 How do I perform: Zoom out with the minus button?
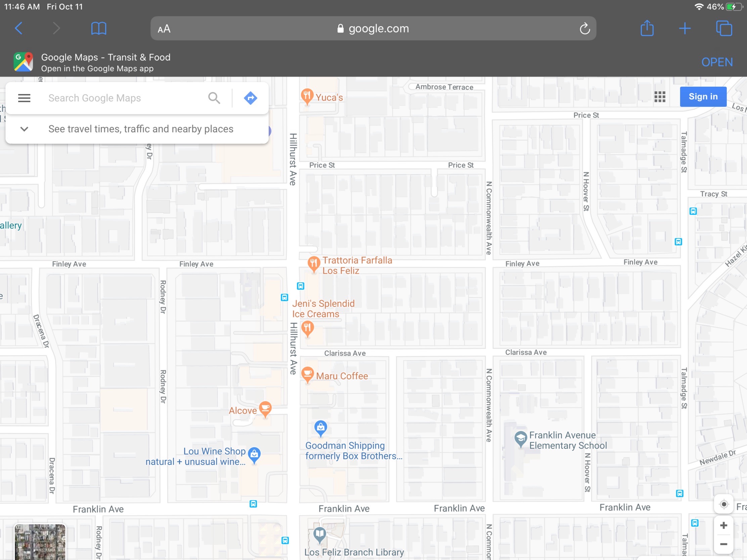pos(723,544)
